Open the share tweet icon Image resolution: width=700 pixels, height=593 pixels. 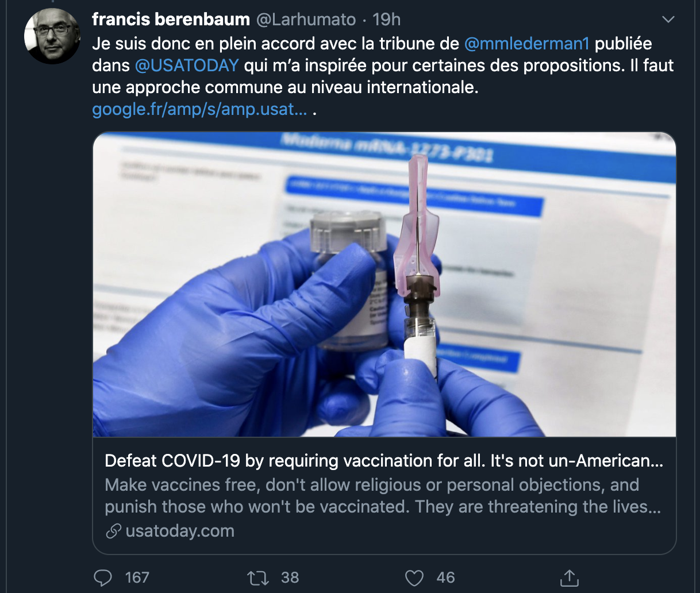point(569,577)
